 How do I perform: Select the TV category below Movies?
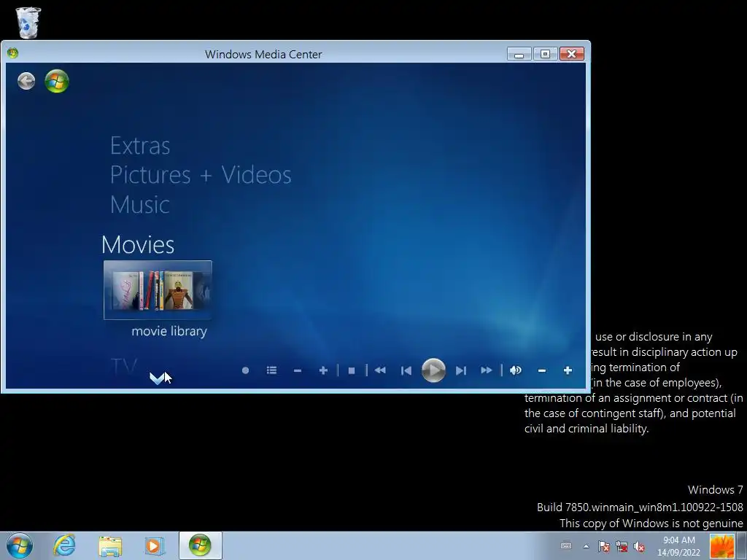124,367
